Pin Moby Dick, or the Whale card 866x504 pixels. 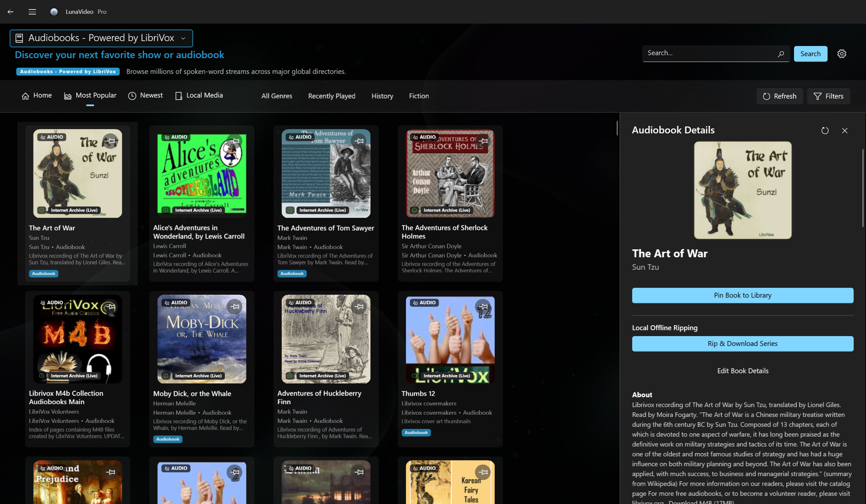235,306
